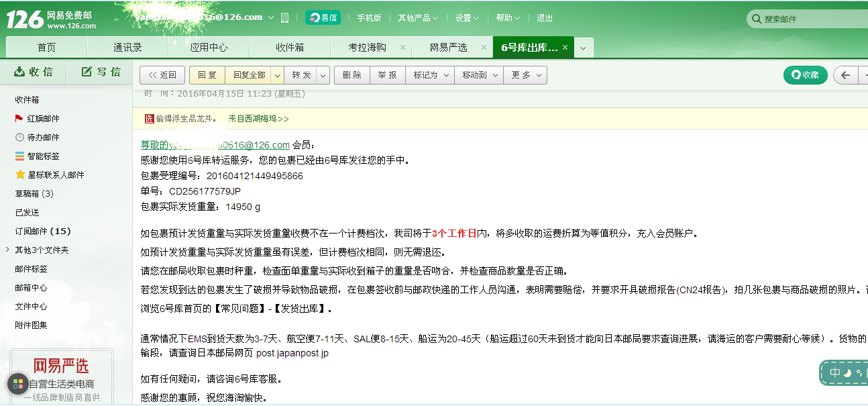This screenshot has height=406, width=868.
Task: Expand 其他3个文件夹 in the sidebar
Action: 7,250
